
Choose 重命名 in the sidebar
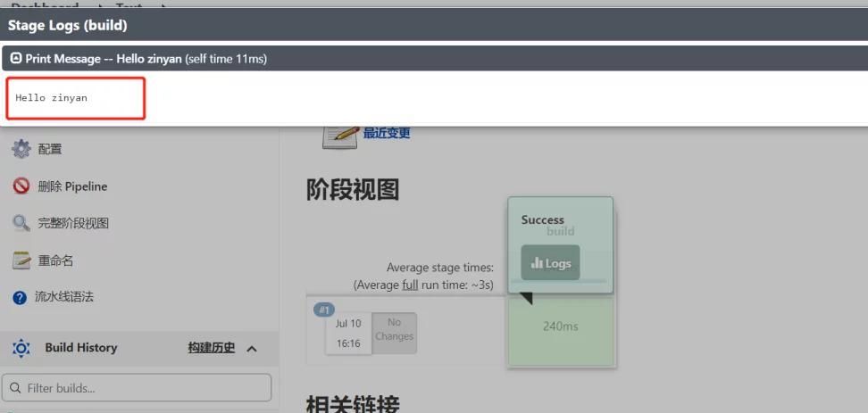(55, 260)
